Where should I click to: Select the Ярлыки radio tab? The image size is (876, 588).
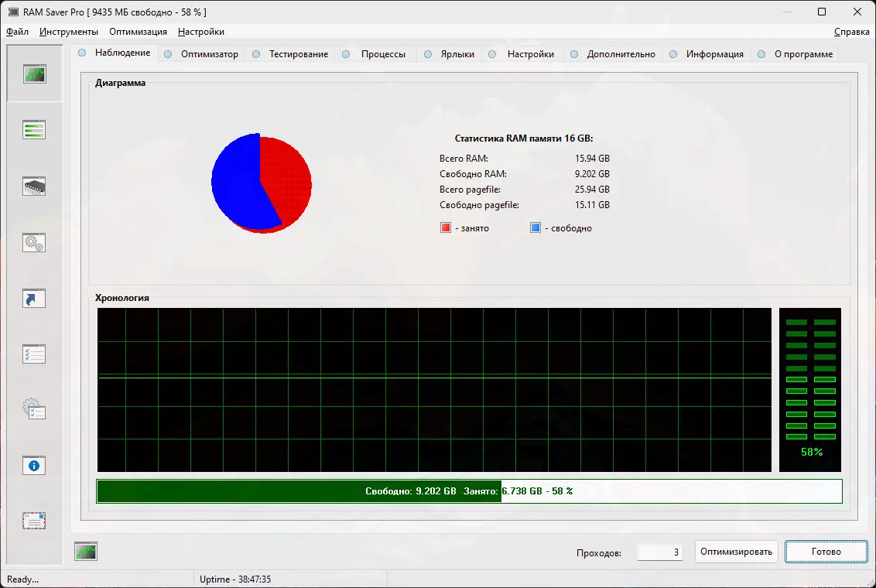point(449,54)
